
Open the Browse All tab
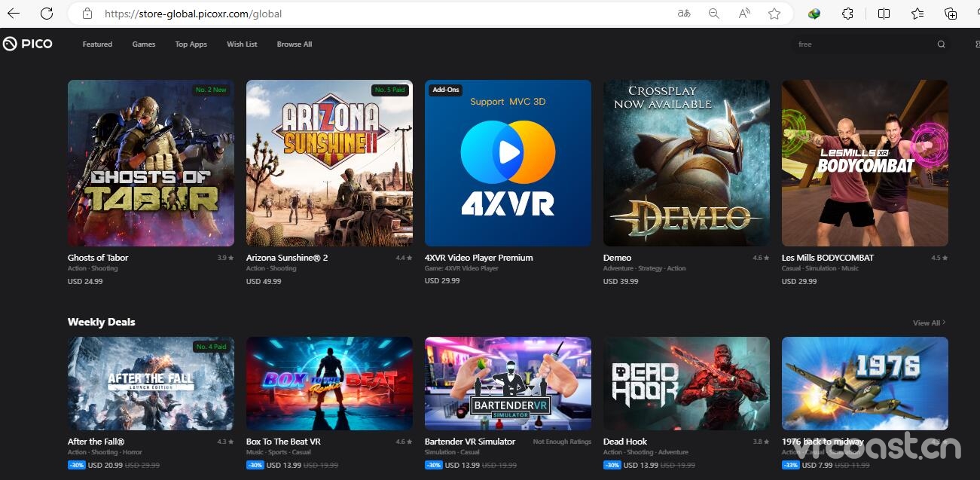(295, 44)
